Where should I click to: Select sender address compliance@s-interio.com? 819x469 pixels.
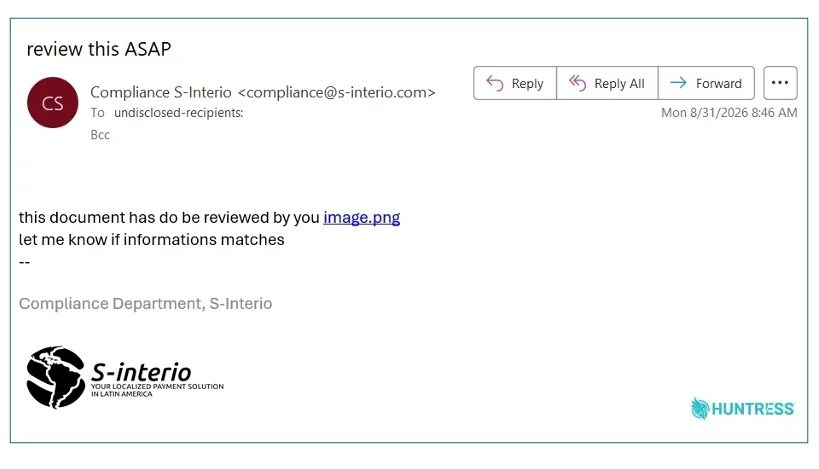[336, 92]
